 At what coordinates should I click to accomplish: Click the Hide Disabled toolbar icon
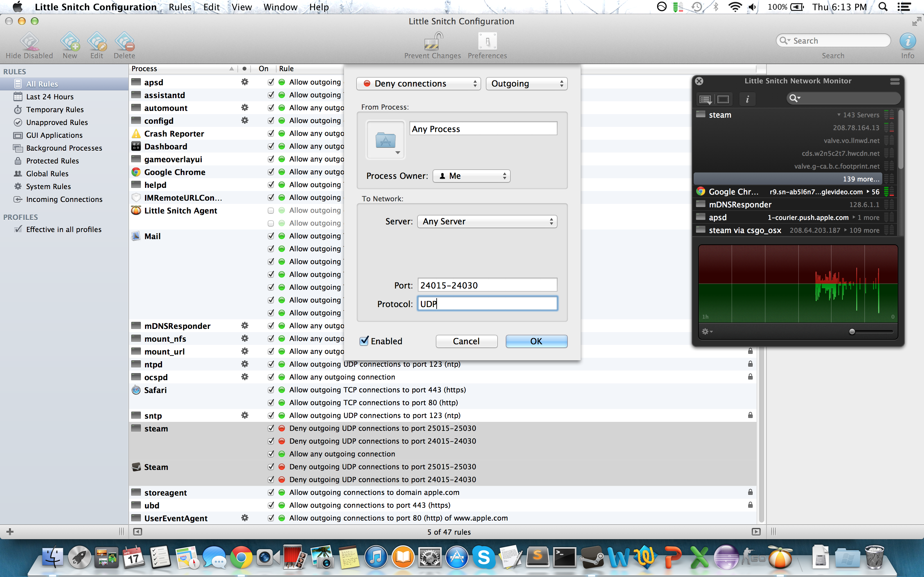(x=30, y=42)
